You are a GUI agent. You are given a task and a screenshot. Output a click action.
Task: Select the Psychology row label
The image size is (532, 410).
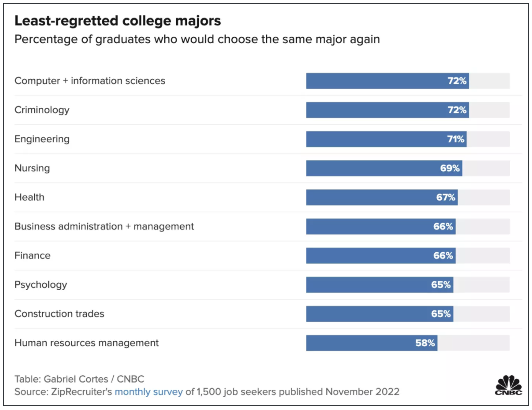pos(41,284)
